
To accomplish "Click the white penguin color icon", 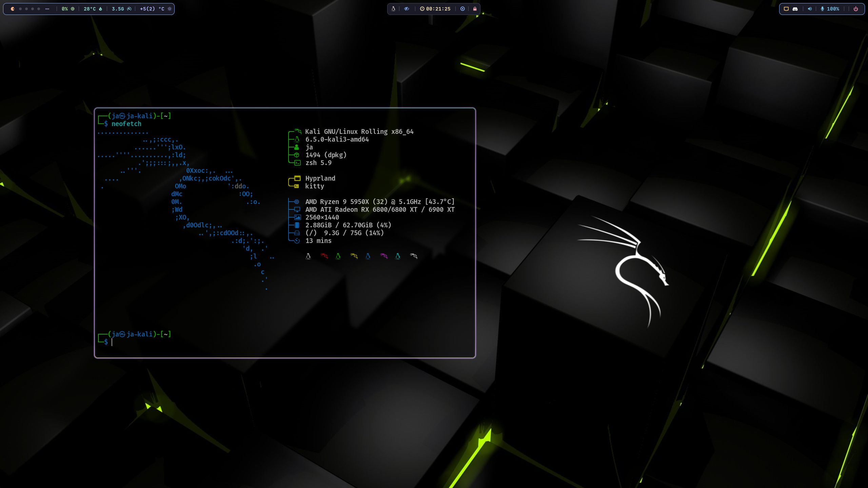I will point(308,256).
